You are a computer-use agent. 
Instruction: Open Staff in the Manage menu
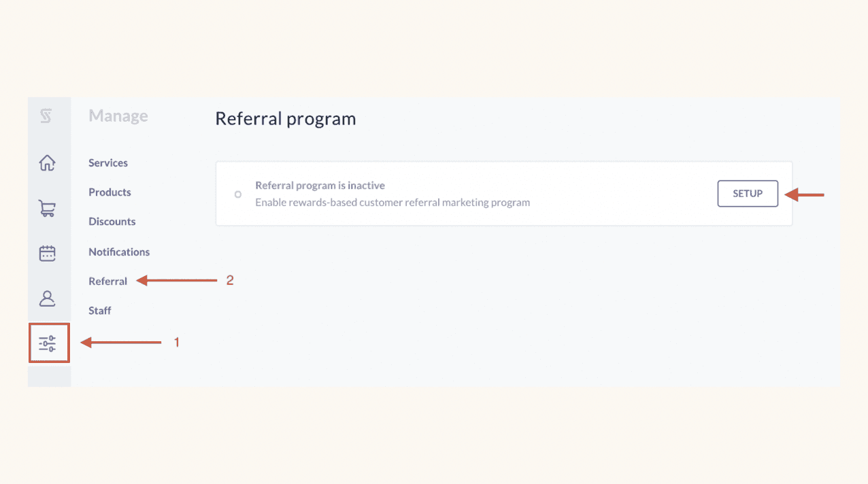[100, 311]
